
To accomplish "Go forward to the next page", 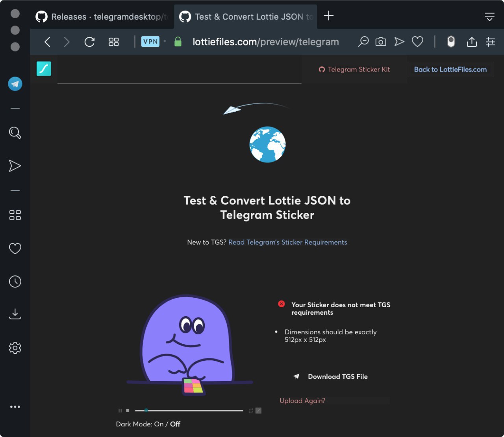I will 67,42.
